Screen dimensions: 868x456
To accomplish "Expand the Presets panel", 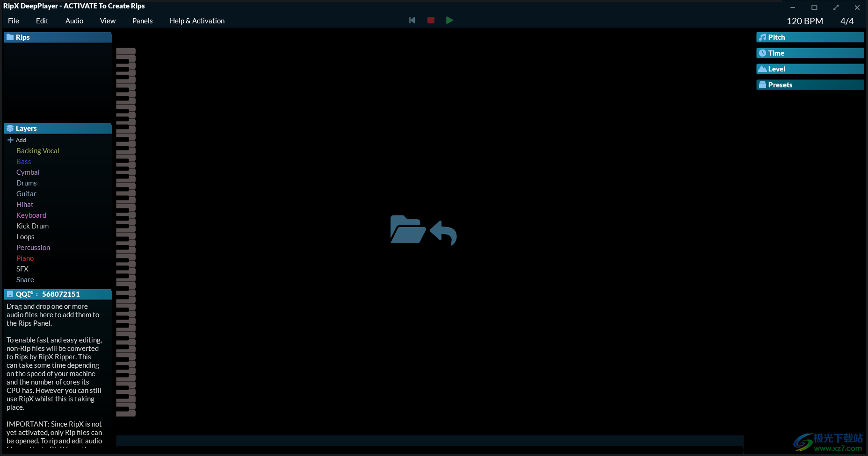I will (810, 85).
